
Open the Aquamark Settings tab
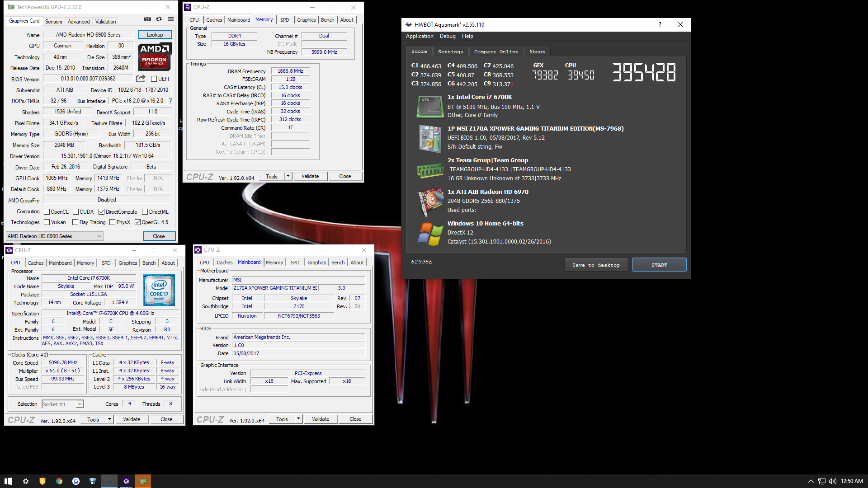point(450,52)
